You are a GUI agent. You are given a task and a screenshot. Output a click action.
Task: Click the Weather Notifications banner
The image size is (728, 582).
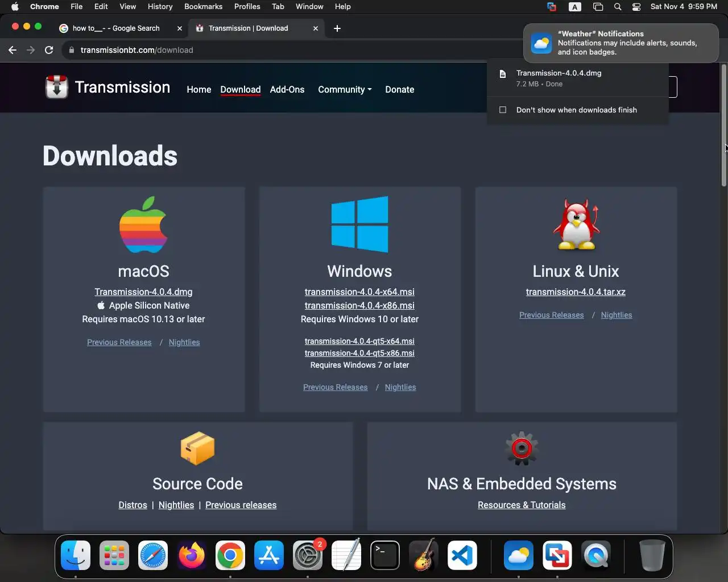(x=621, y=43)
